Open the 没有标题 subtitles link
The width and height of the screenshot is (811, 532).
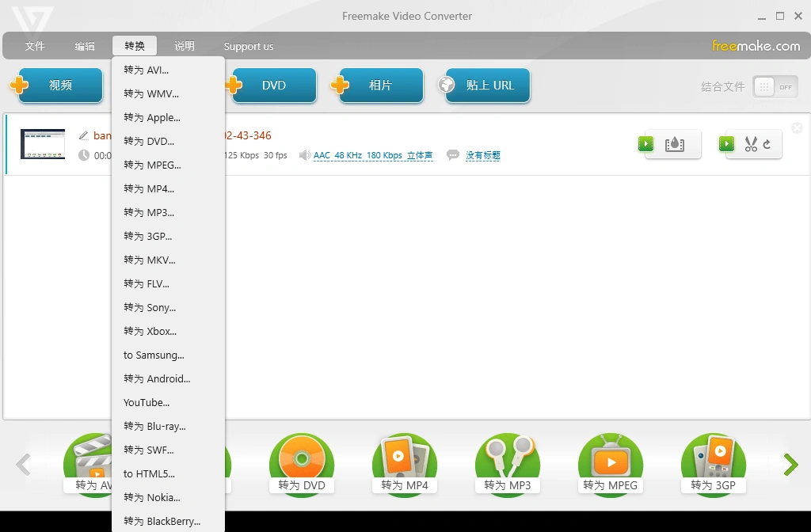pos(482,156)
